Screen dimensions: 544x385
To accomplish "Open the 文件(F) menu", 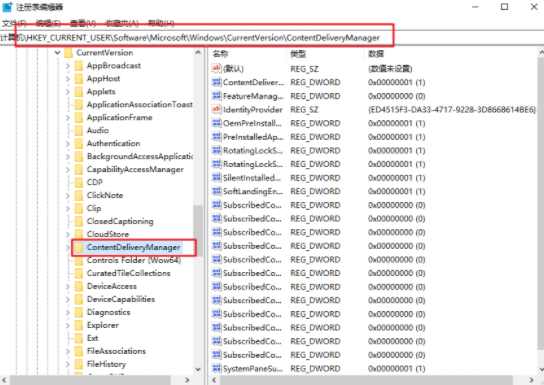I will (x=14, y=23).
